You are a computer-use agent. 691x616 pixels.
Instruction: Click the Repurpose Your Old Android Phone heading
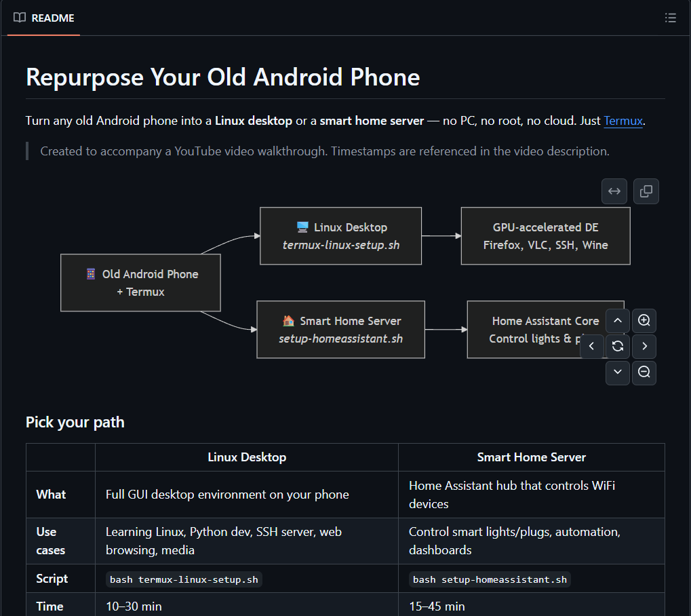pyautogui.click(x=222, y=77)
